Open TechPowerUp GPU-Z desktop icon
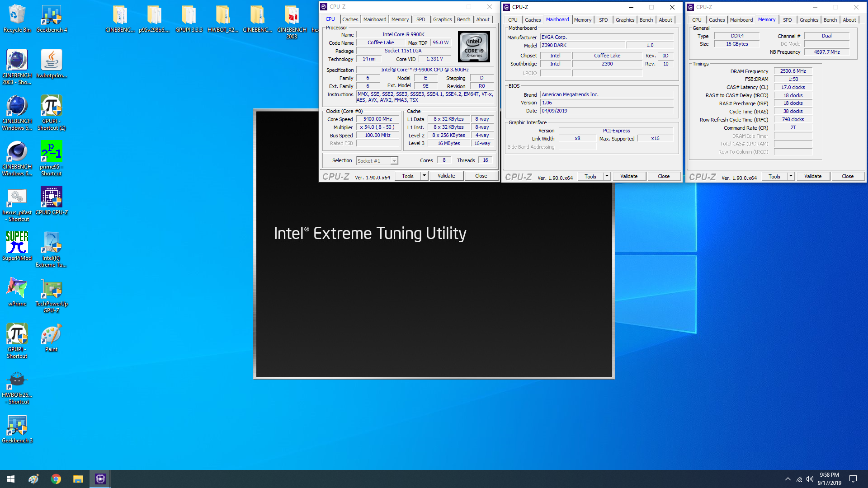The width and height of the screenshot is (868, 488). (52, 295)
